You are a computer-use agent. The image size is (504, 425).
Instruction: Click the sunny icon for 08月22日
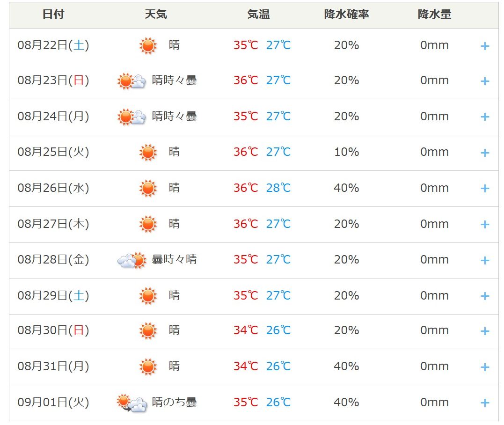pos(148,45)
